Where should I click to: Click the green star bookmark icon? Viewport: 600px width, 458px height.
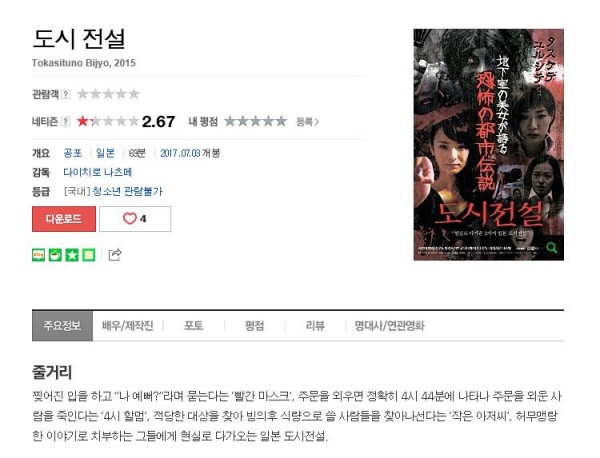tap(72, 255)
